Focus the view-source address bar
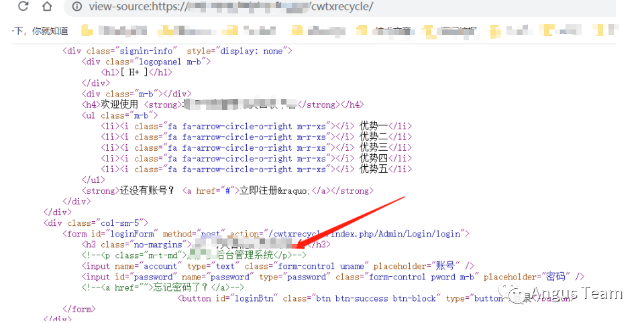 pos(339,7)
